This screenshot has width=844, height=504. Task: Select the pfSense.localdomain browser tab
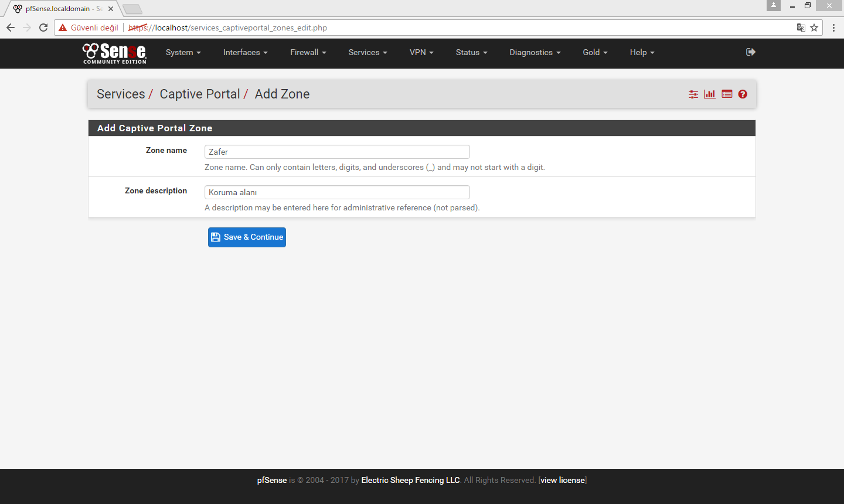click(56, 8)
